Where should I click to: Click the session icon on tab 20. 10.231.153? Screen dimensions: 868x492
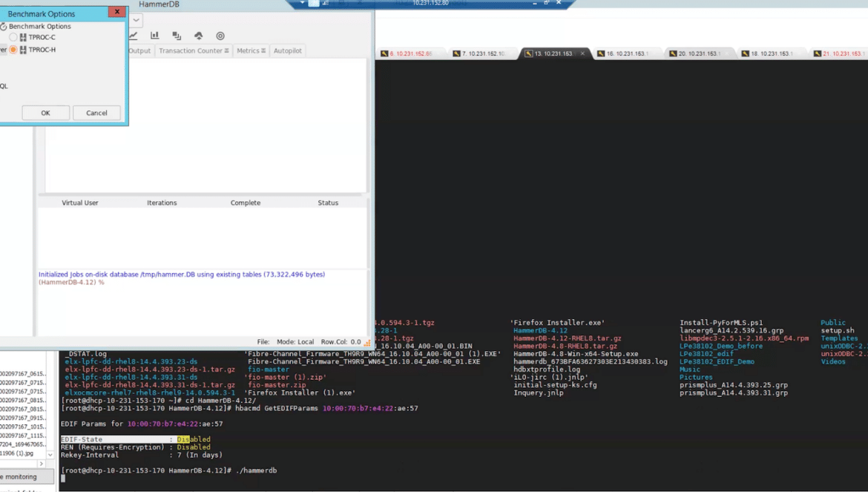pyautogui.click(x=673, y=53)
